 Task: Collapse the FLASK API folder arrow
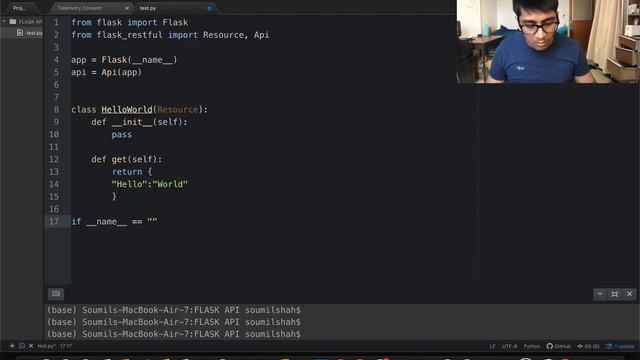click(x=4, y=22)
